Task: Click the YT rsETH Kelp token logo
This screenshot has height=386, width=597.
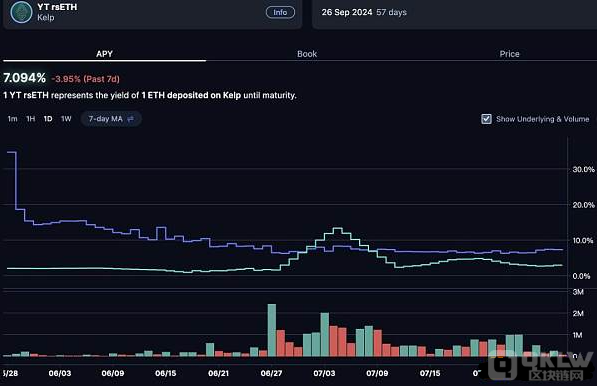Action: coord(21,12)
